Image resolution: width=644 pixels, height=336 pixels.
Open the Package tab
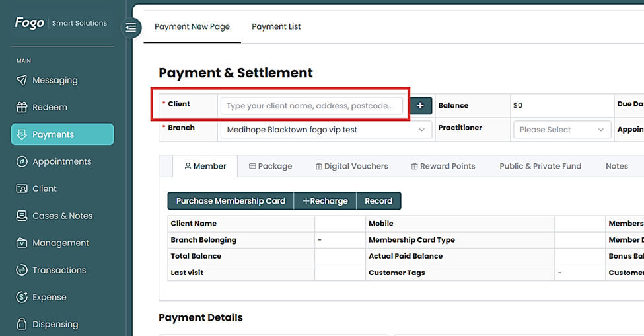270,166
